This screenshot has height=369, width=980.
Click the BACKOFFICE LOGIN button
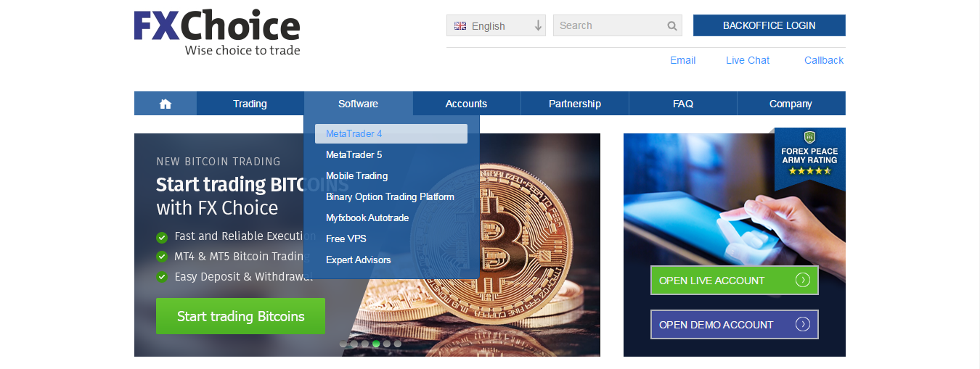tap(769, 25)
